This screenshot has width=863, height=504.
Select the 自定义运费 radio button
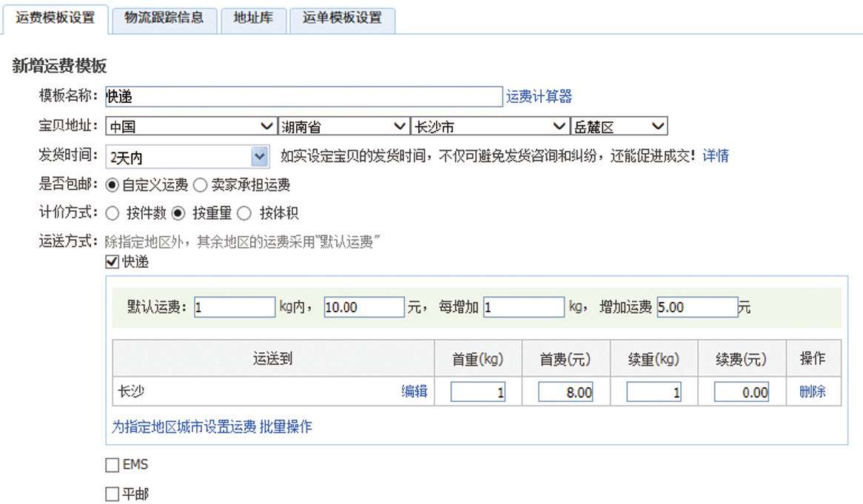[x=112, y=186]
